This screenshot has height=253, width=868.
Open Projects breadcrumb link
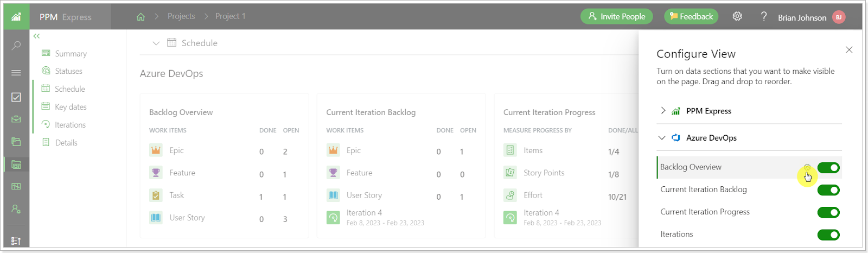coord(181,16)
